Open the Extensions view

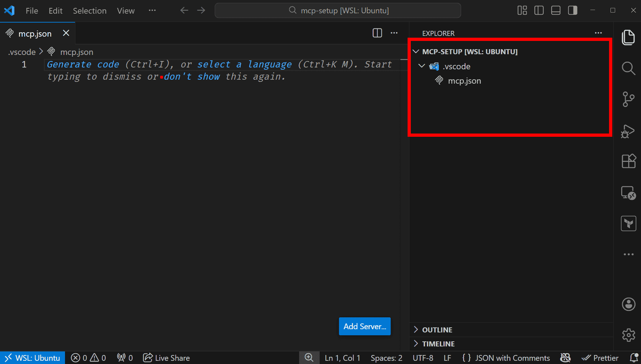tap(628, 161)
